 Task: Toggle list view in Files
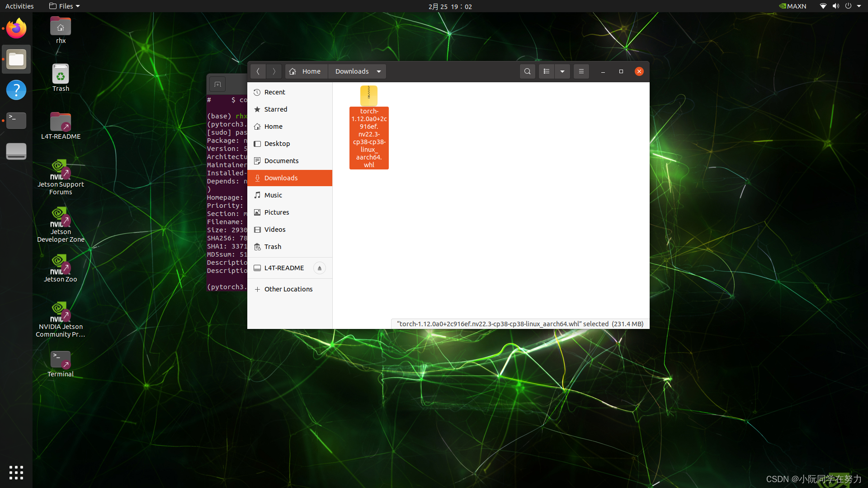[546, 71]
